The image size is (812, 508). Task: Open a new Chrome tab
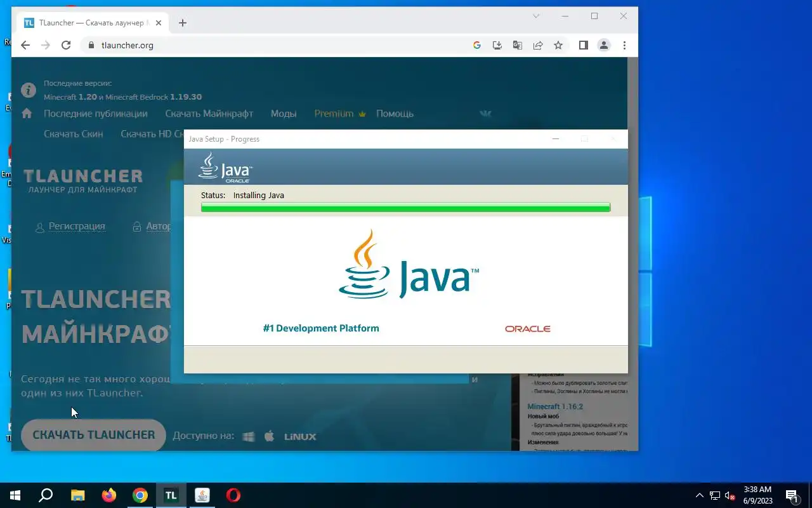[x=183, y=23]
